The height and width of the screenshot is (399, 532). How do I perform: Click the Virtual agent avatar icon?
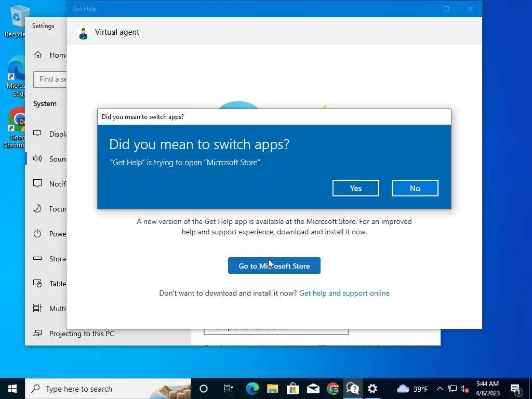[83, 33]
